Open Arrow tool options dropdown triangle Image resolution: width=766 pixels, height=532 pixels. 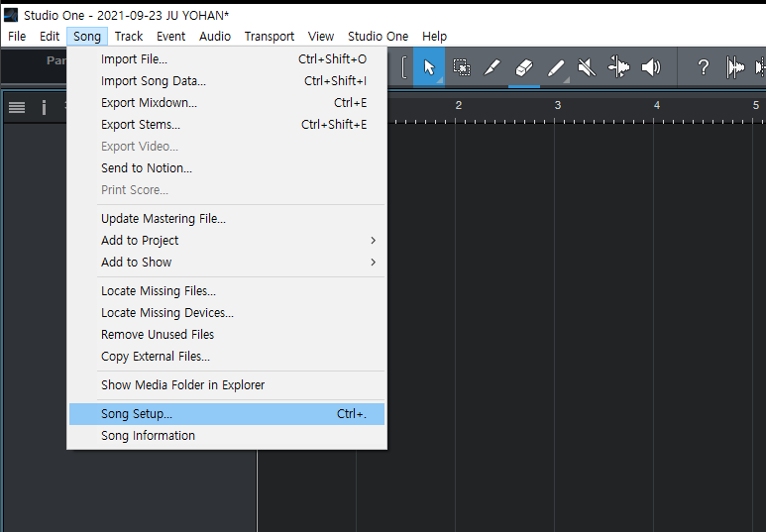[x=440, y=80]
